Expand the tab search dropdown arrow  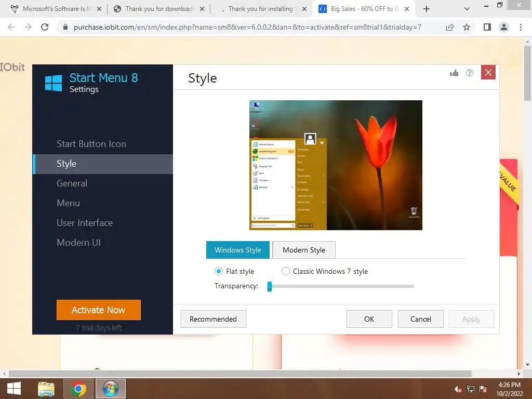click(x=467, y=9)
